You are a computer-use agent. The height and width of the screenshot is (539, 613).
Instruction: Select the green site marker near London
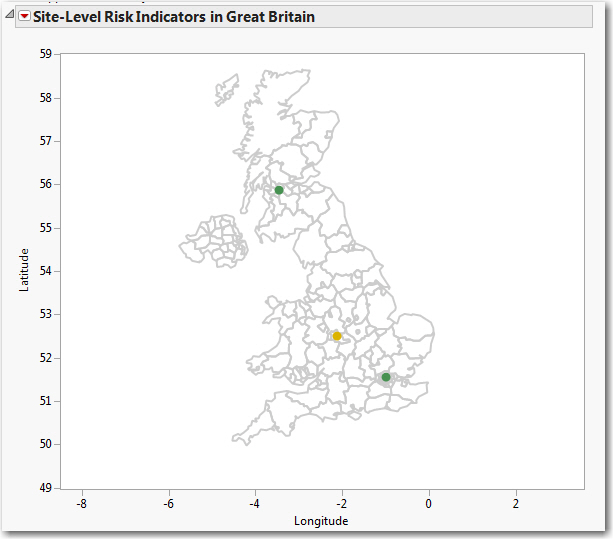[386, 377]
